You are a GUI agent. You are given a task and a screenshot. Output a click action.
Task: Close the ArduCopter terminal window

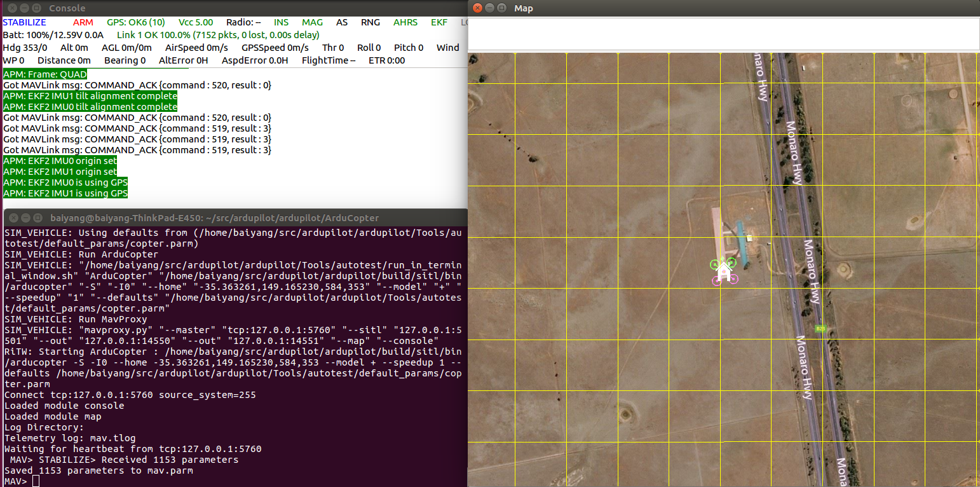coord(13,217)
